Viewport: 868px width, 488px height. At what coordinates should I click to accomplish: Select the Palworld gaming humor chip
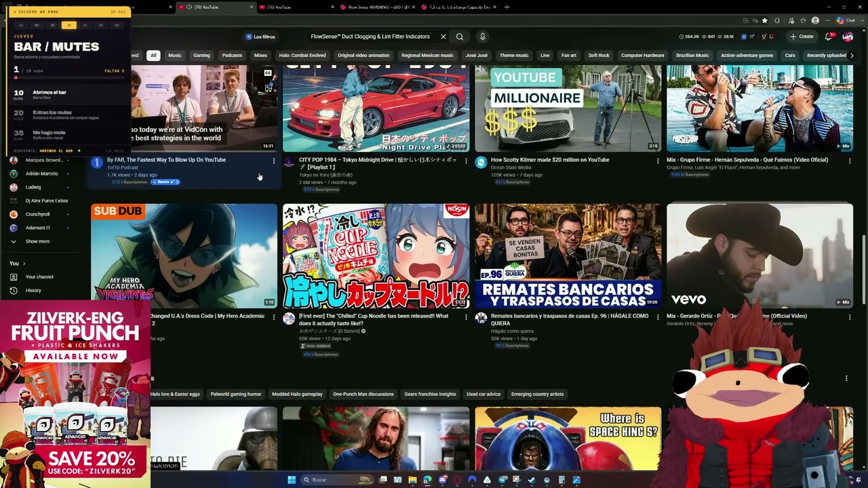point(236,394)
